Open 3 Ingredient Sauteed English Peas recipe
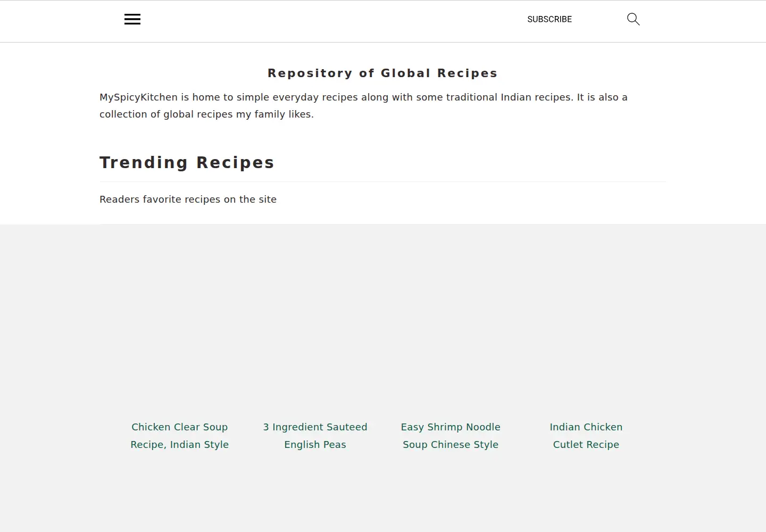This screenshot has height=532, width=766. click(315, 436)
